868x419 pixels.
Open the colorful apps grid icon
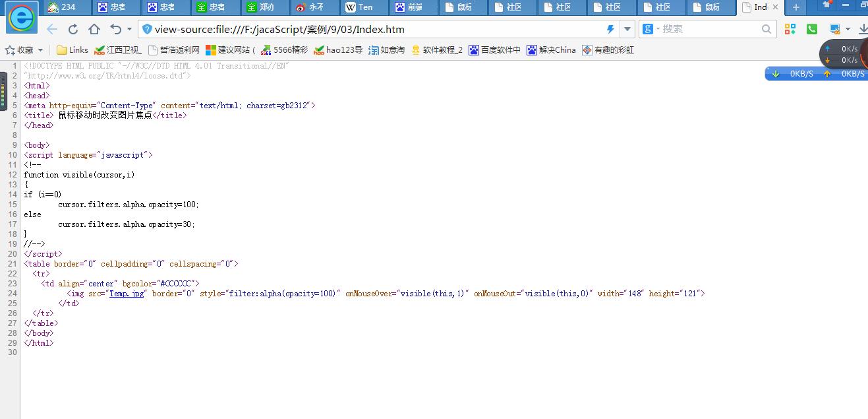[x=790, y=29]
